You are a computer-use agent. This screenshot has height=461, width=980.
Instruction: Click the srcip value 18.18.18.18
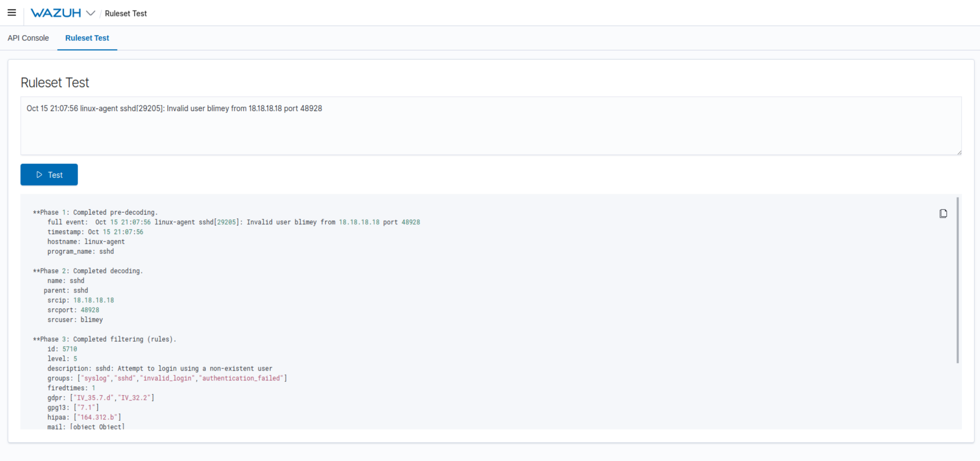[94, 300]
